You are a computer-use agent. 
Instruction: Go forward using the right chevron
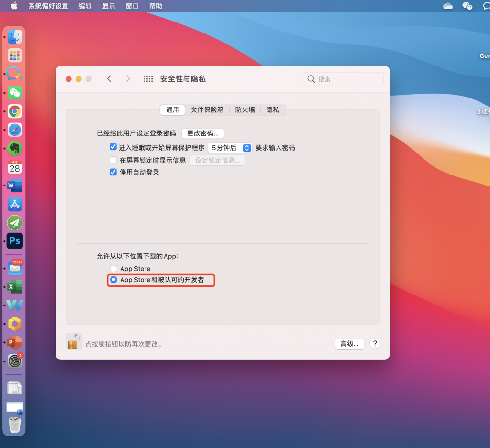(127, 79)
